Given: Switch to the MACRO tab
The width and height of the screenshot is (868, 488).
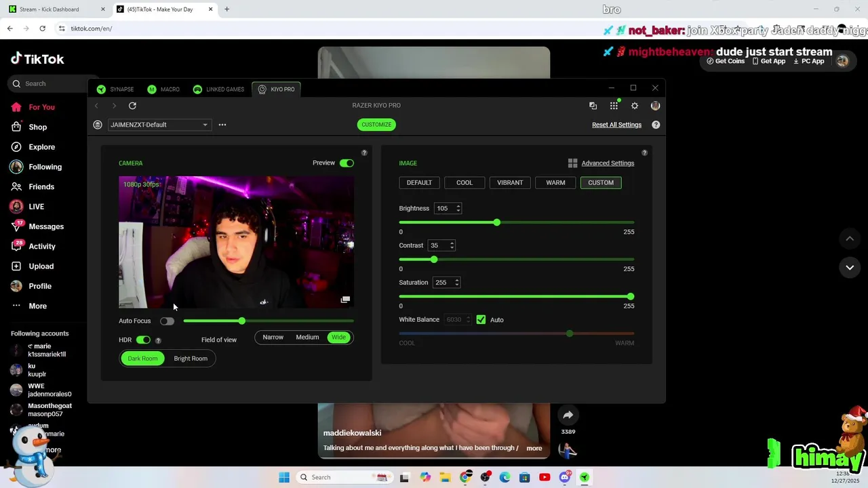Looking at the screenshot, I should (x=163, y=89).
